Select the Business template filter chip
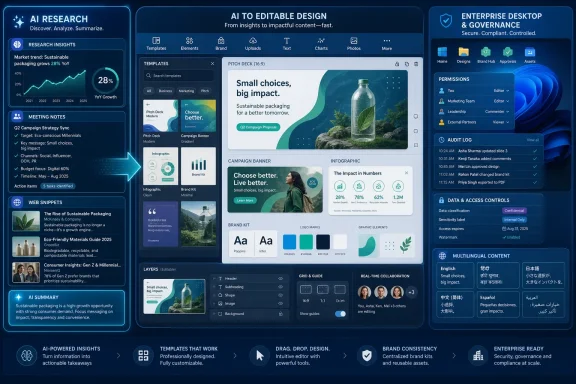The width and height of the screenshot is (576, 384). pyautogui.click(x=165, y=91)
